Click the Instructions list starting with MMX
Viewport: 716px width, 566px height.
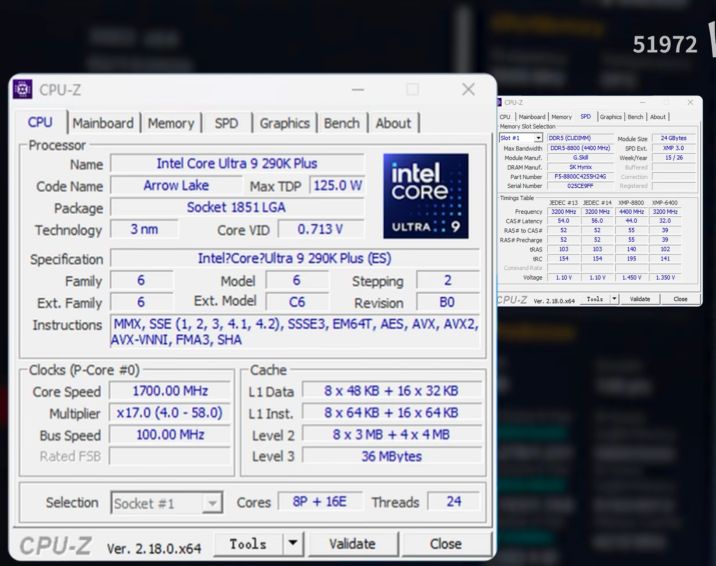click(295, 332)
